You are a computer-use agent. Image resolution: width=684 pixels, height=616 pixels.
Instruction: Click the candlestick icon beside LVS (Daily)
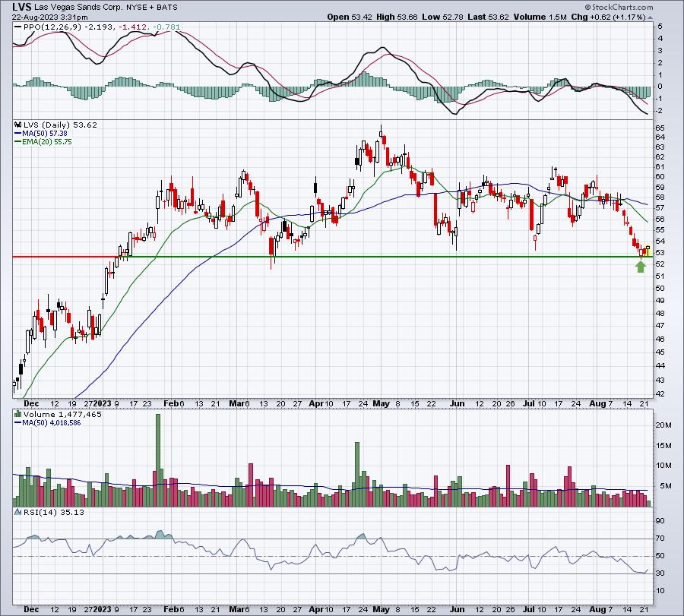(x=18, y=125)
